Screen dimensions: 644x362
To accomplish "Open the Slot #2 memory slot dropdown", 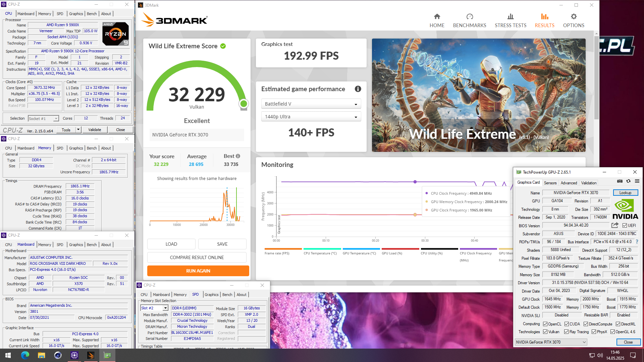I will [x=154, y=308].
